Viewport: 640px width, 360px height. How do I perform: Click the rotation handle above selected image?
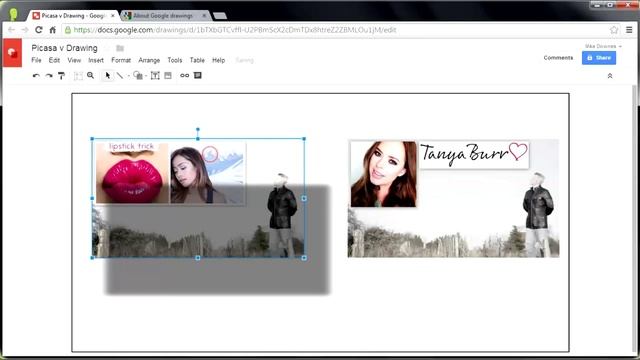coord(198,129)
